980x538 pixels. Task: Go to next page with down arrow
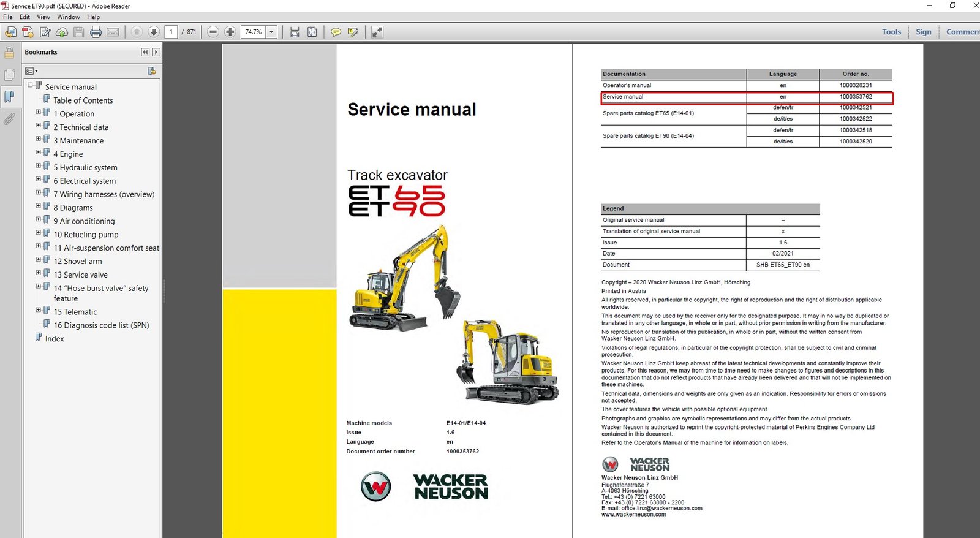click(154, 32)
